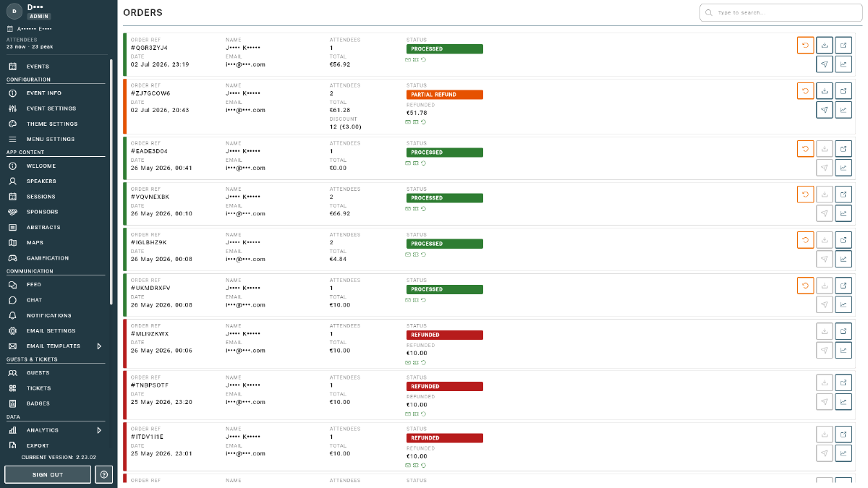
Task: Click the refund icon for order #QGR3ZYJ4
Action: pyautogui.click(x=805, y=46)
